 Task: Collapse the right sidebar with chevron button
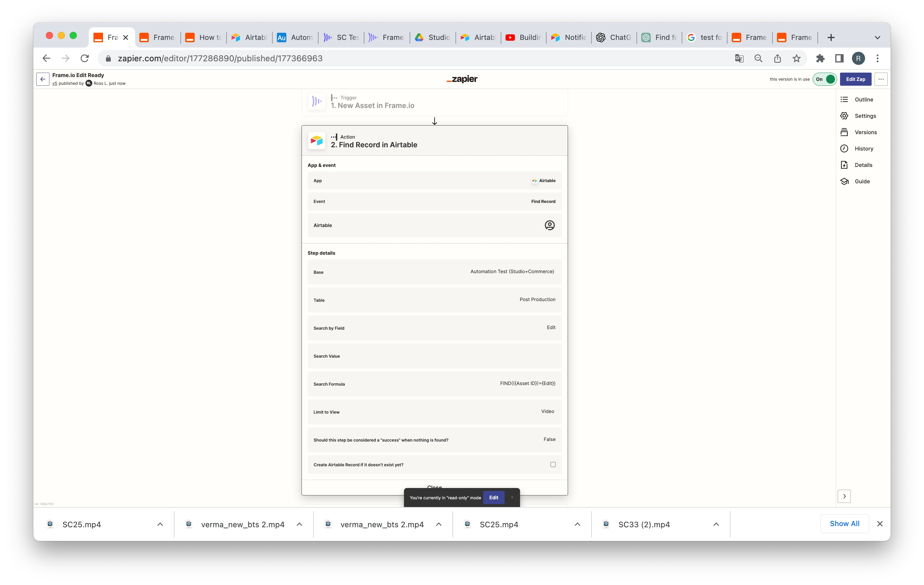(x=844, y=496)
